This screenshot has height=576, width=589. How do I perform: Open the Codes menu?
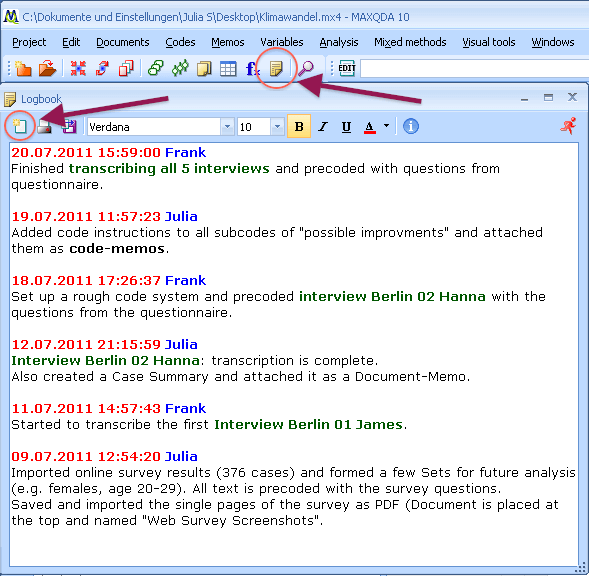point(180,42)
